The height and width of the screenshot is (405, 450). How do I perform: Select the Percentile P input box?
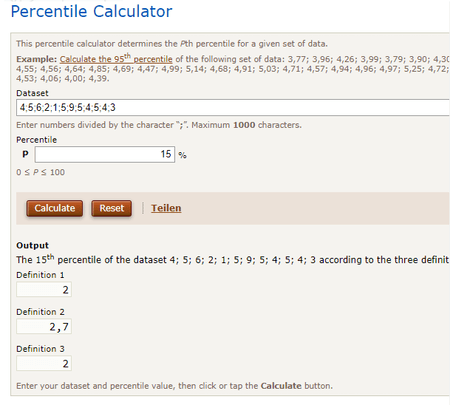pyautogui.click(x=105, y=154)
